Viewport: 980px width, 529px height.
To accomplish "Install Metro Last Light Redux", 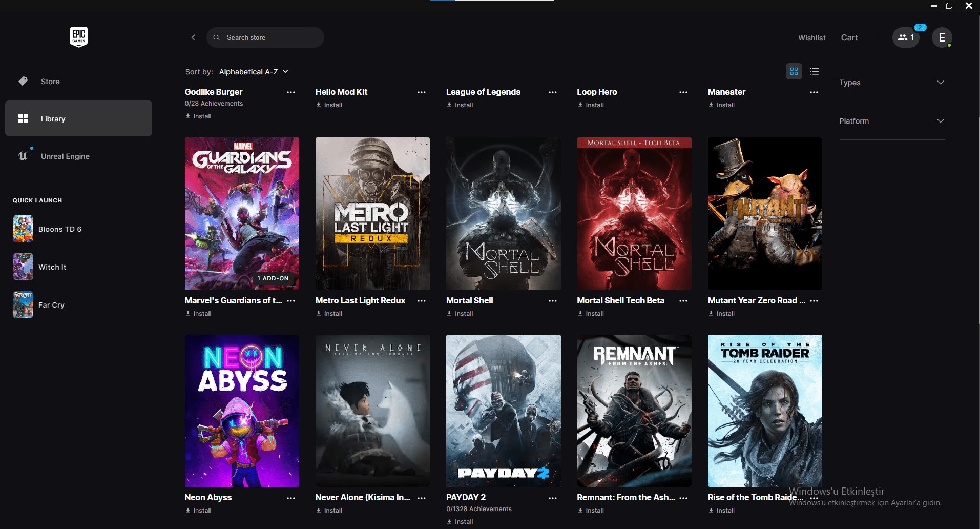I will [329, 314].
